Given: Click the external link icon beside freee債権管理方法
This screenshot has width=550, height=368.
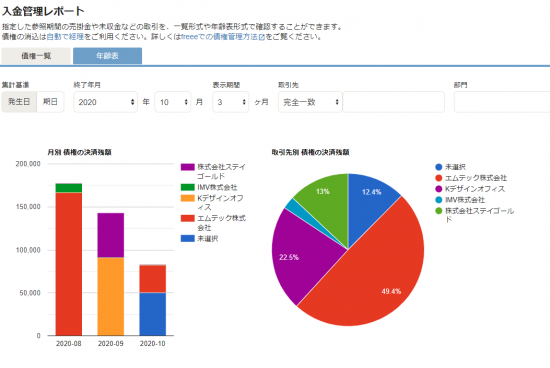Looking at the screenshot, I should [261, 37].
